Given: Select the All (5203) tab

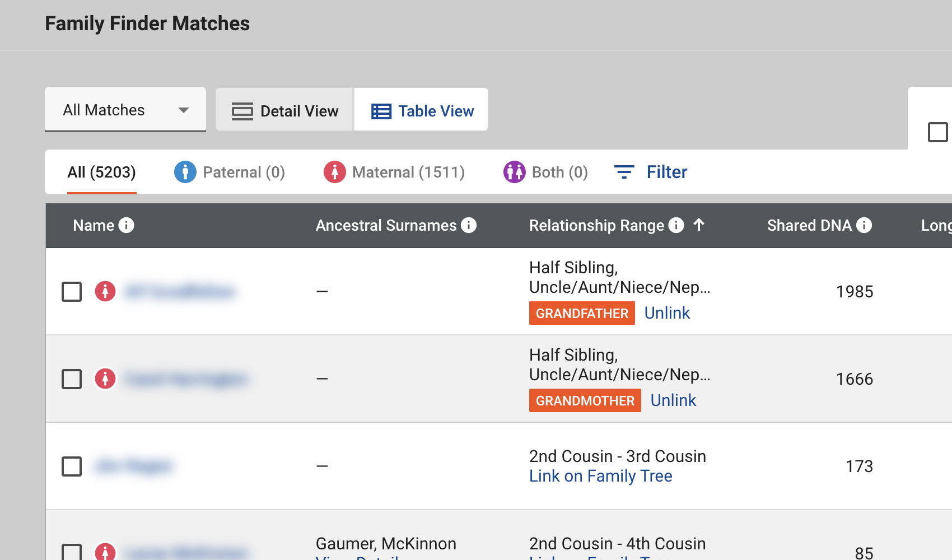Looking at the screenshot, I should pos(101,172).
